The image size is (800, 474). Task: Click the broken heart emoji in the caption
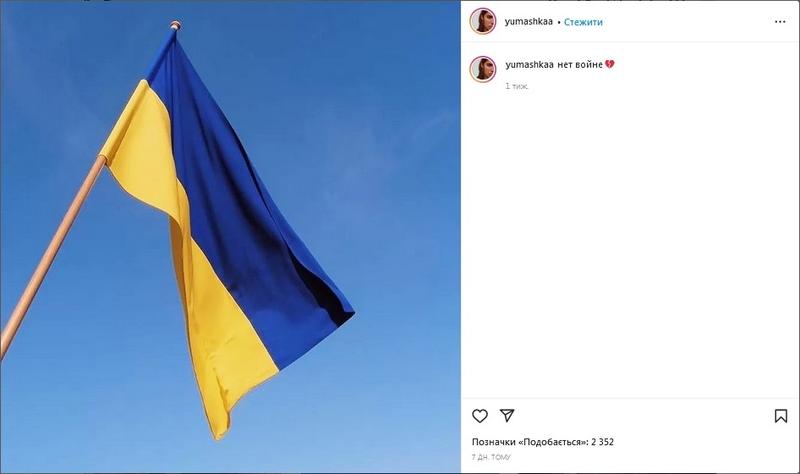coord(610,64)
